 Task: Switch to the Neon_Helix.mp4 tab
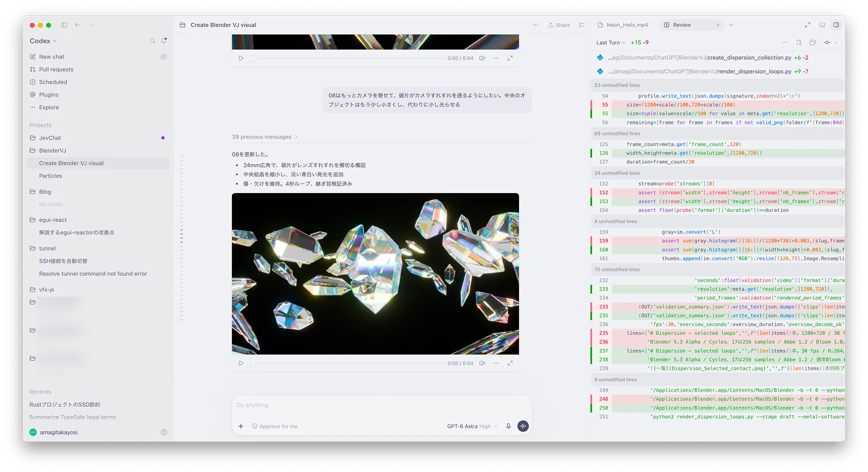[623, 25]
